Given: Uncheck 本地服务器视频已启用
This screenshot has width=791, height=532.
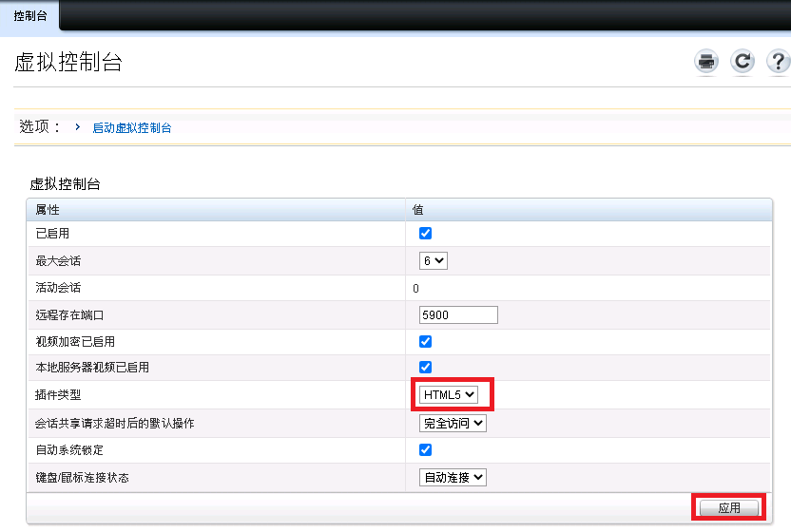Looking at the screenshot, I should pos(426,368).
